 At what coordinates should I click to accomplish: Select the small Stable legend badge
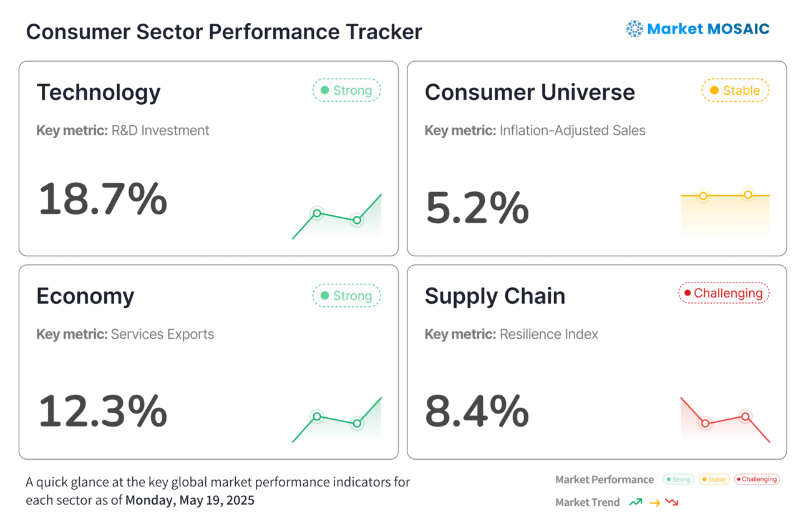point(714,480)
